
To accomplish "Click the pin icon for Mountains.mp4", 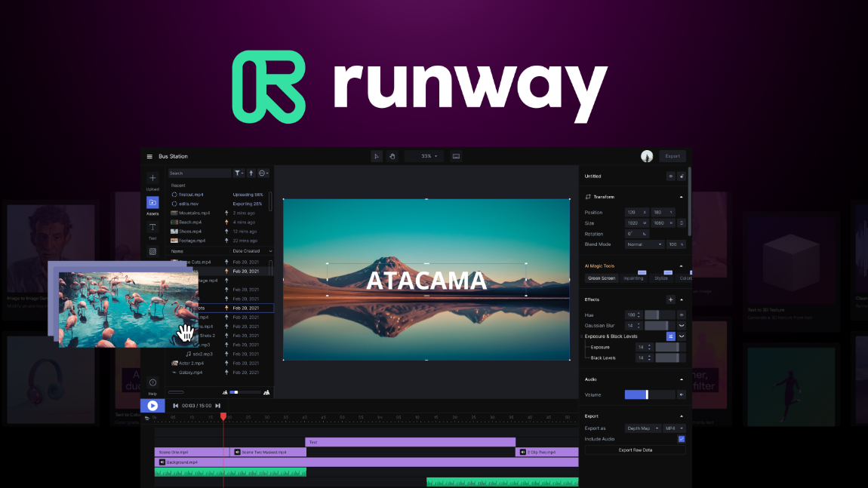I will tap(226, 213).
